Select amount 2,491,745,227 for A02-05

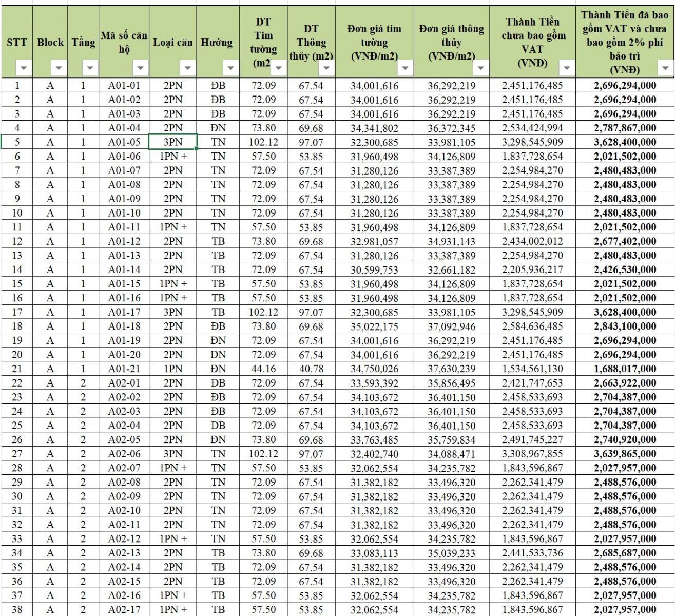pyautogui.click(x=532, y=439)
